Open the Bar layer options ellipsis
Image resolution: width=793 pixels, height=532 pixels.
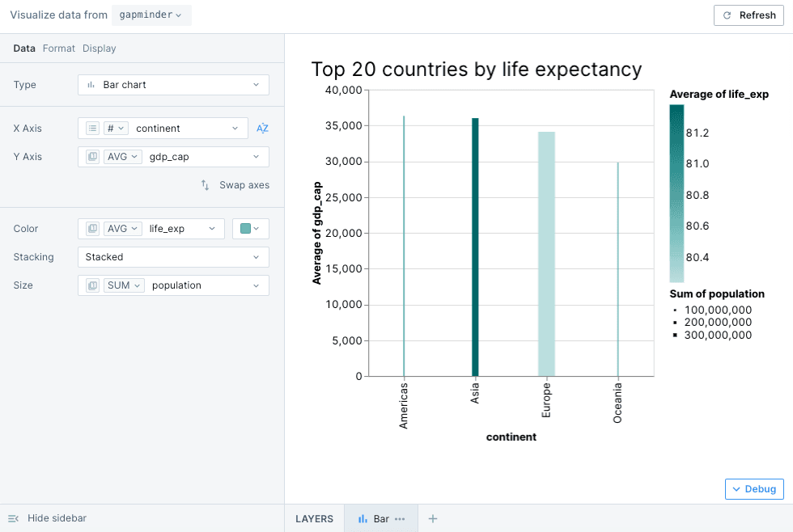(400, 519)
